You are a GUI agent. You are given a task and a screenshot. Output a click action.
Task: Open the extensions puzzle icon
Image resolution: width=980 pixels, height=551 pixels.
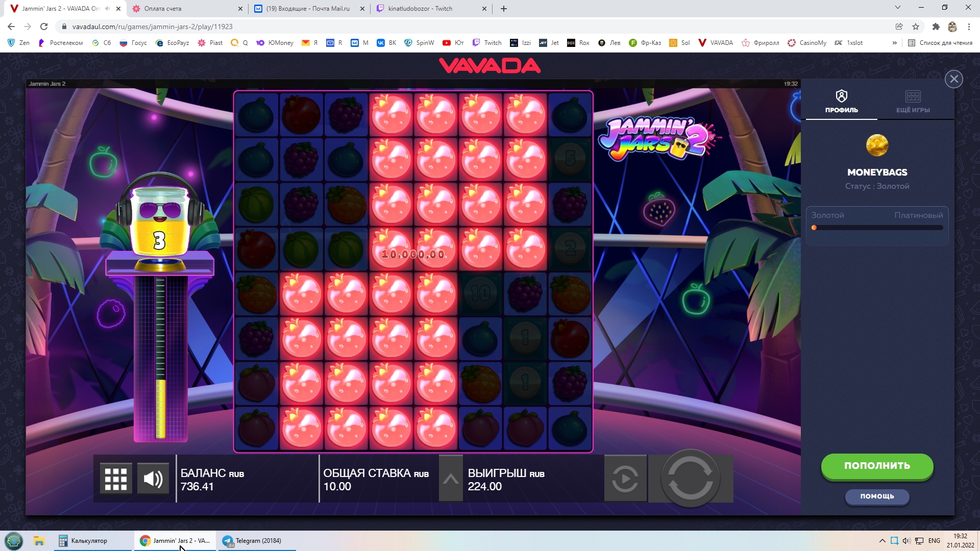click(936, 27)
